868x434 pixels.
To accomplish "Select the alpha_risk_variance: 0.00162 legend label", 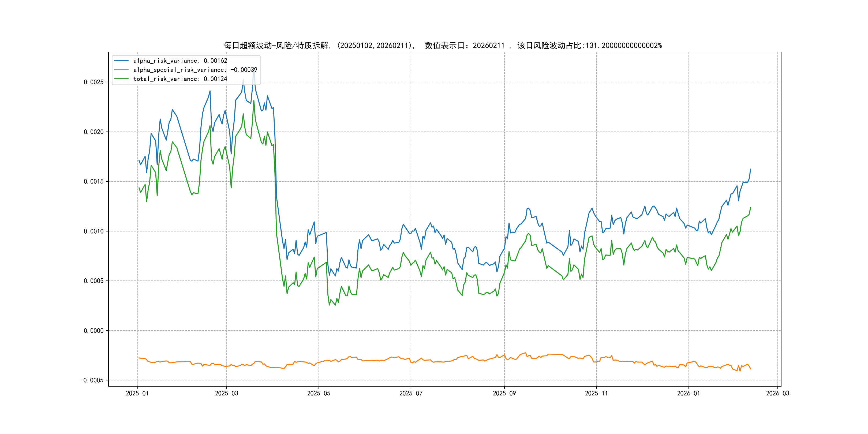I will pos(180,61).
